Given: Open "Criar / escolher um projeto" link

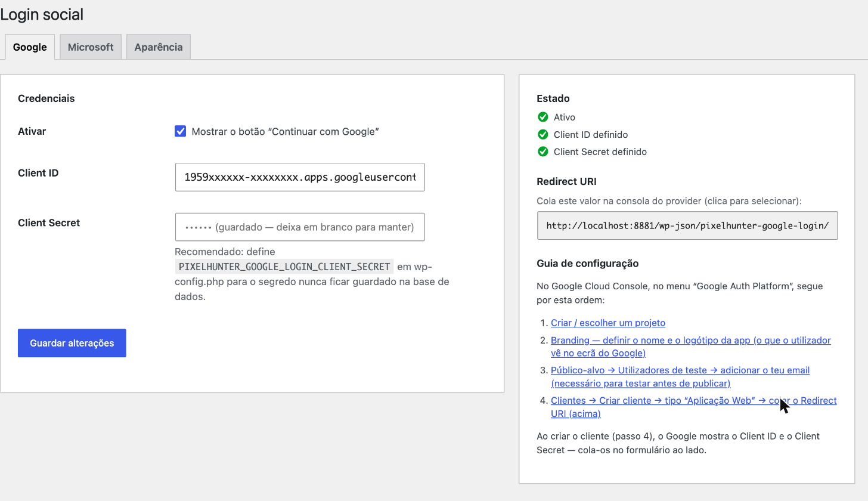Looking at the screenshot, I should (608, 323).
